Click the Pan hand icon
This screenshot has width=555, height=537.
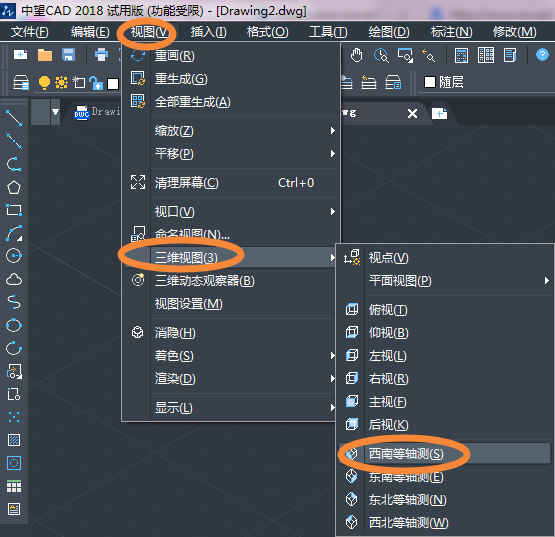[356, 55]
